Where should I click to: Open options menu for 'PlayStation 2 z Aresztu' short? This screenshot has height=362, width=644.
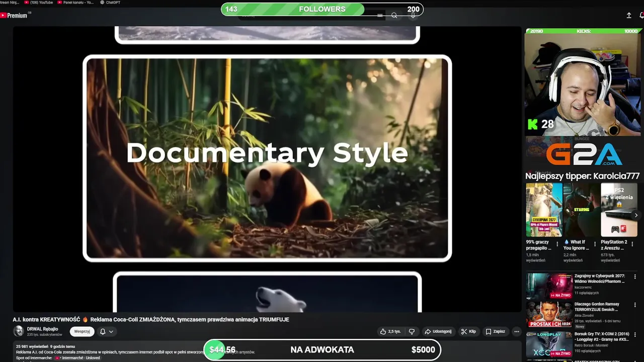click(632, 244)
